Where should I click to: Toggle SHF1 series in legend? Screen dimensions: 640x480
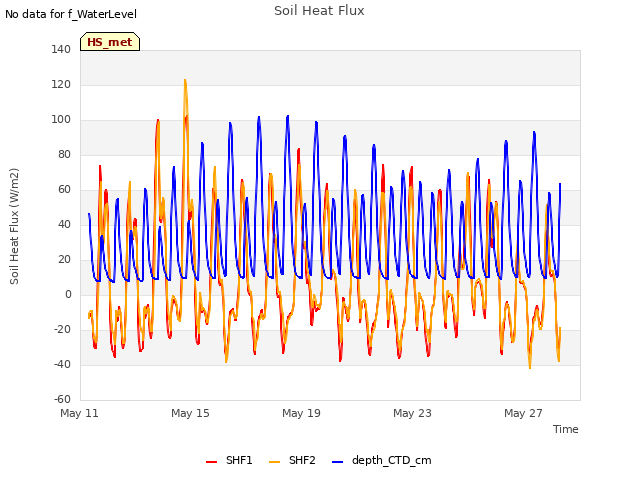coord(229,460)
